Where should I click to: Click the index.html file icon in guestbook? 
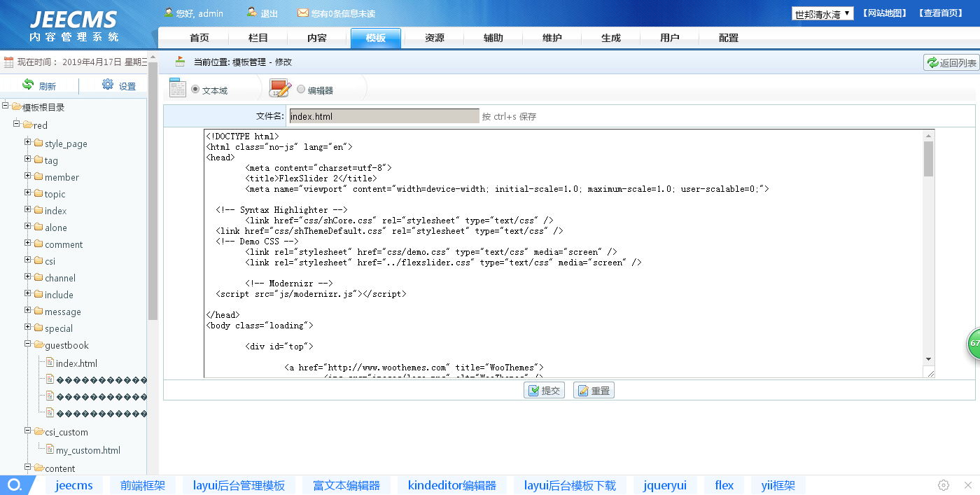pos(50,363)
